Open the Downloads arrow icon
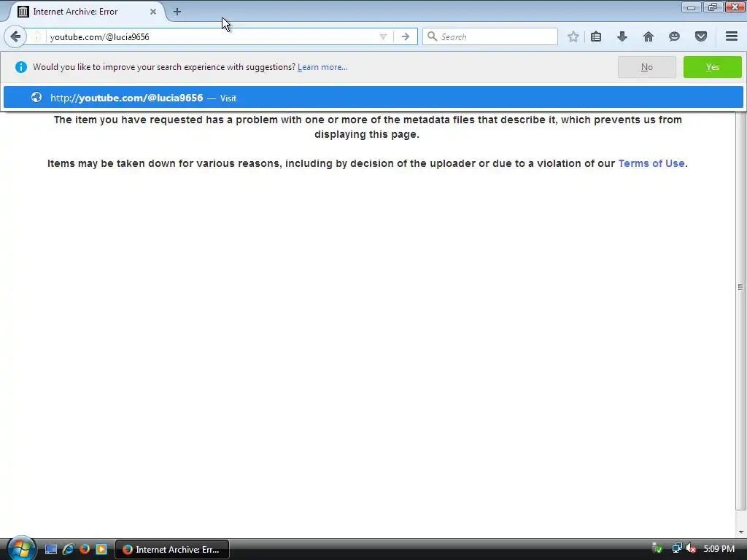 [622, 36]
